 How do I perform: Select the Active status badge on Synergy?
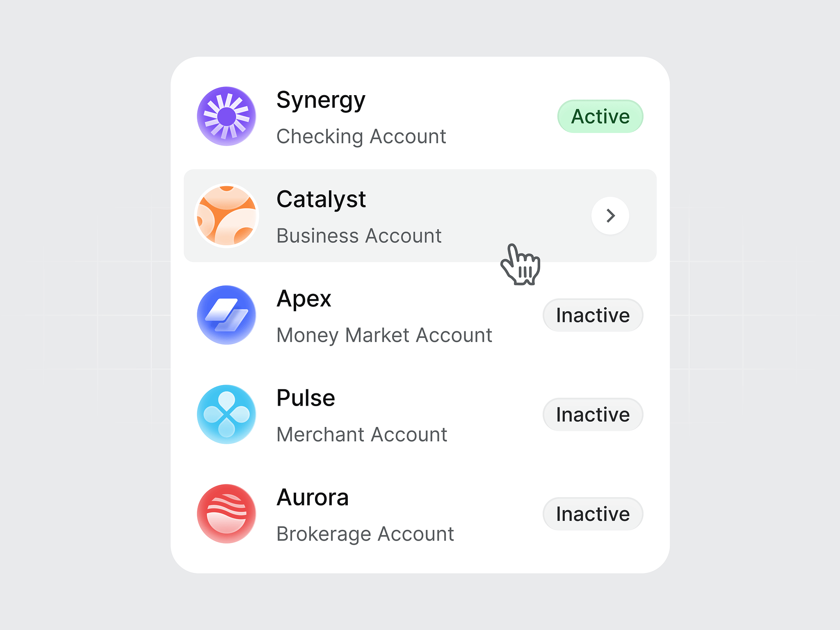(598, 116)
